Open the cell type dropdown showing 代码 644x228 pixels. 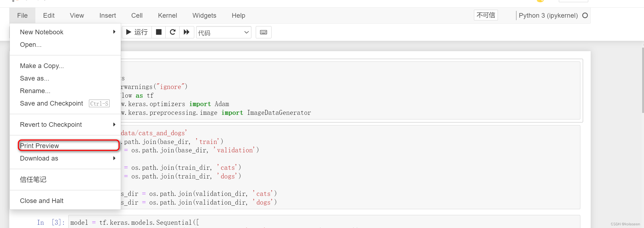click(224, 32)
